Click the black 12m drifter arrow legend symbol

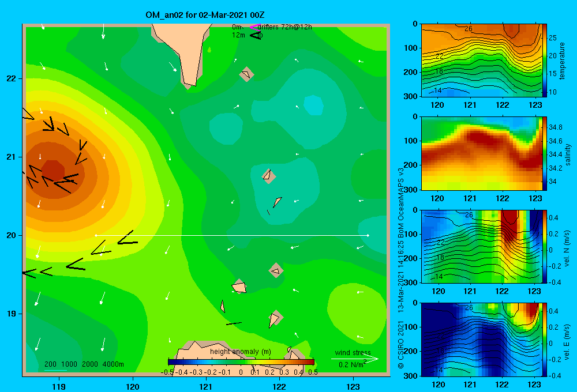click(x=256, y=35)
